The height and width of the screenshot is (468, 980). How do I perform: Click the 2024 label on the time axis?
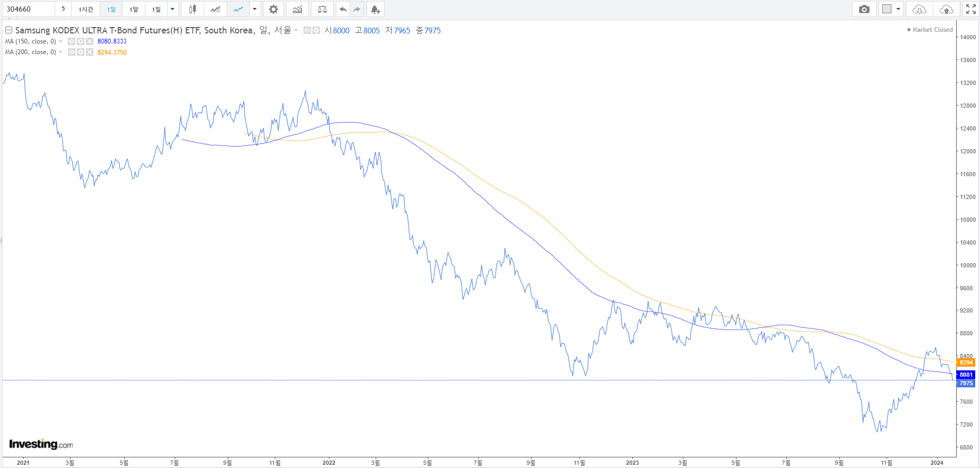click(x=937, y=463)
